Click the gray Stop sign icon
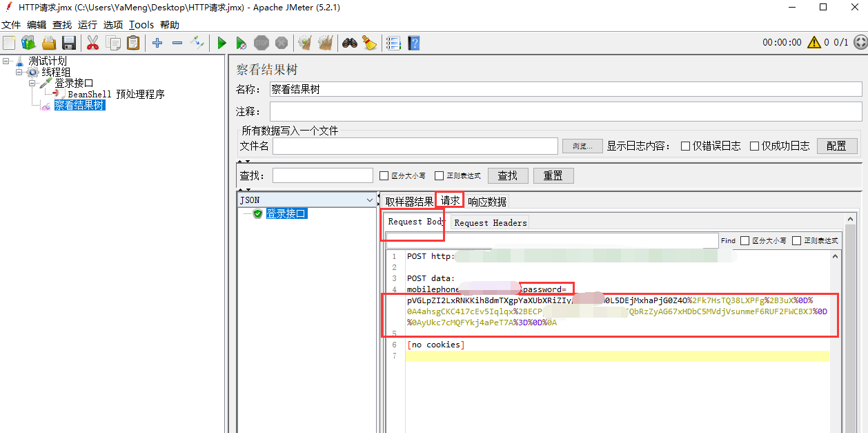The width and height of the screenshot is (868, 433). click(262, 43)
